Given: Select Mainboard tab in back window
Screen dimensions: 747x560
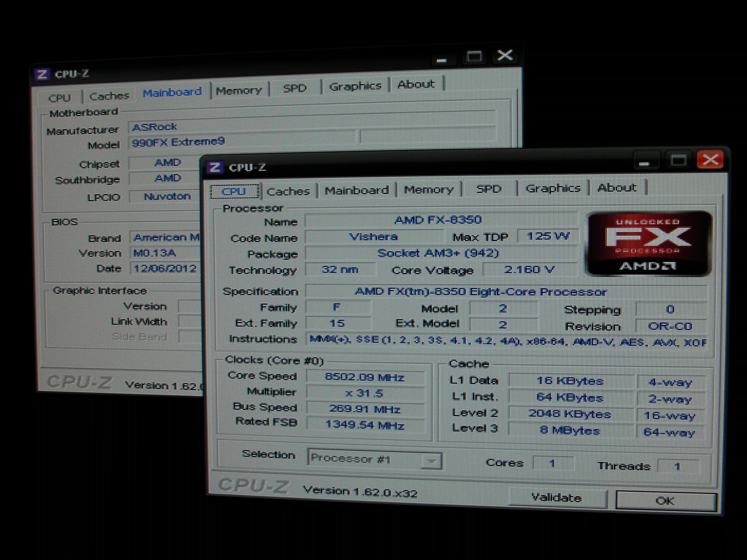Looking at the screenshot, I should (x=172, y=92).
